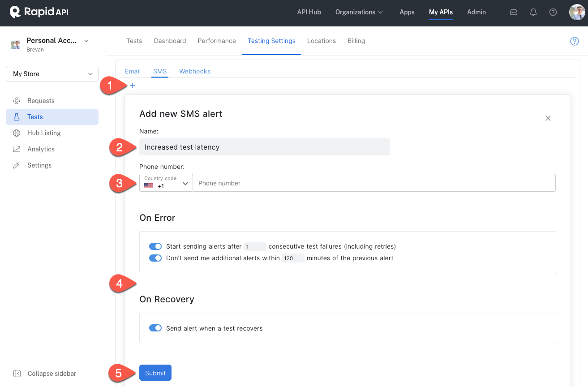Click the Settings pencil icon

17,165
